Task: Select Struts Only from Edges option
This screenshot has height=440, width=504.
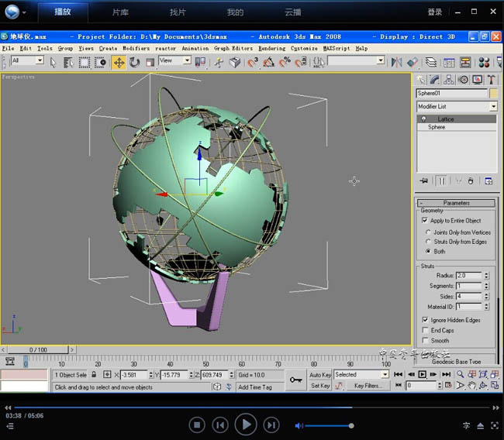Action: (x=428, y=242)
